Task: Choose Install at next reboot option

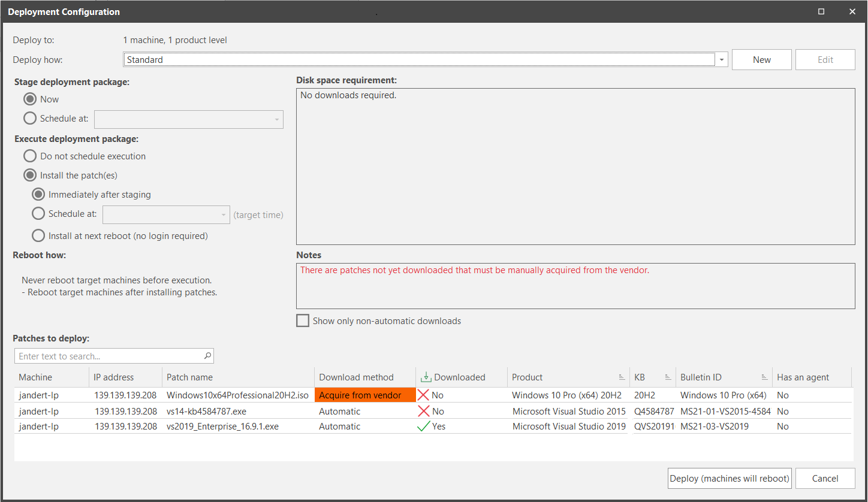Action: point(38,236)
